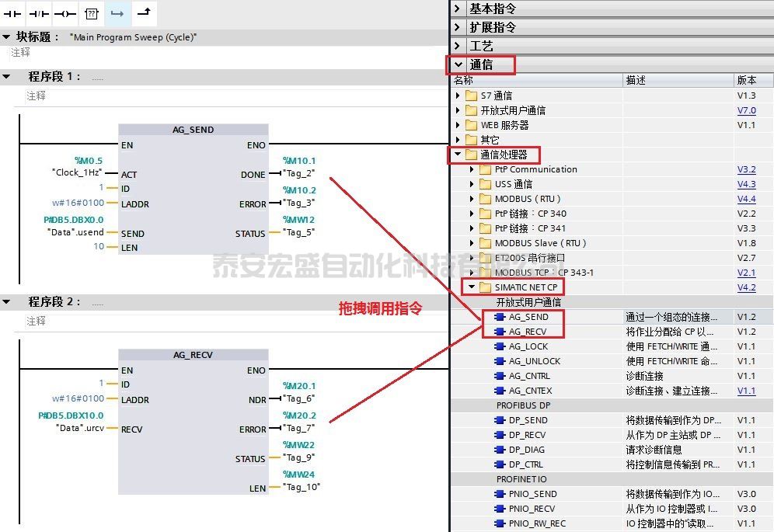Click the close branch icon
The image size is (774, 532).
[x=144, y=13]
